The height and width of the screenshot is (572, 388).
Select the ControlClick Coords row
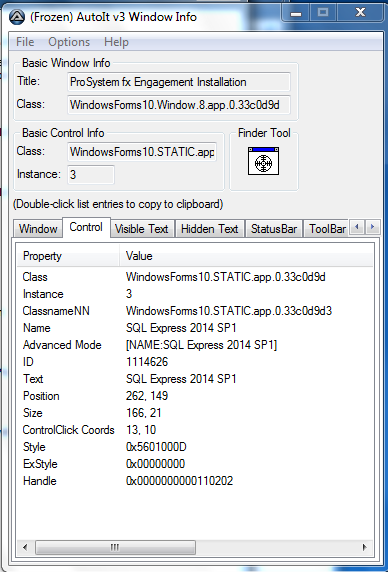point(195,430)
